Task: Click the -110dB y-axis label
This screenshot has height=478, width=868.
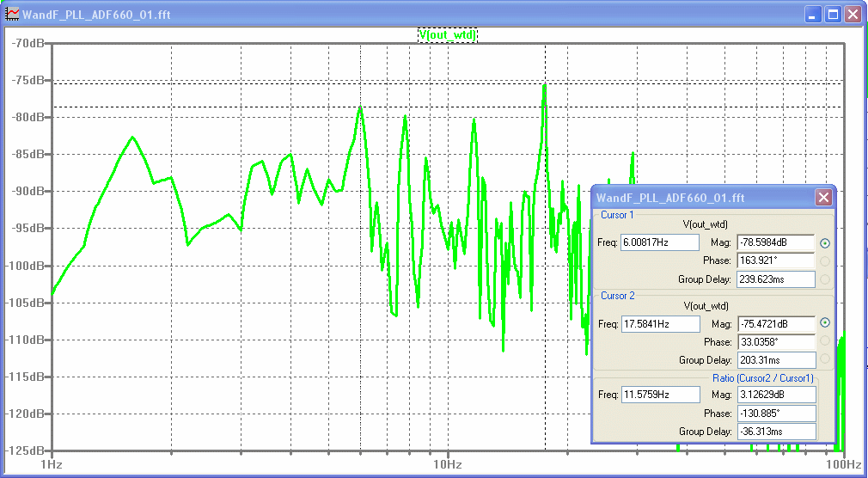Action: click(x=24, y=340)
